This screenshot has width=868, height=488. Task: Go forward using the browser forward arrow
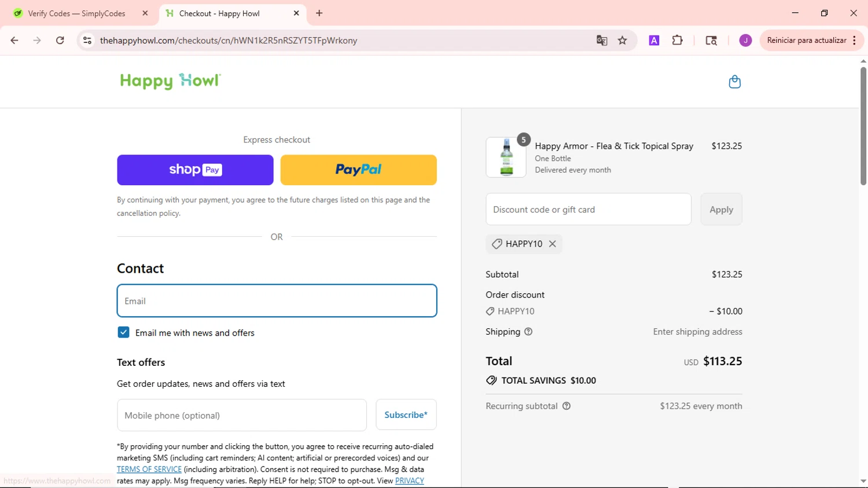click(37, 41)
